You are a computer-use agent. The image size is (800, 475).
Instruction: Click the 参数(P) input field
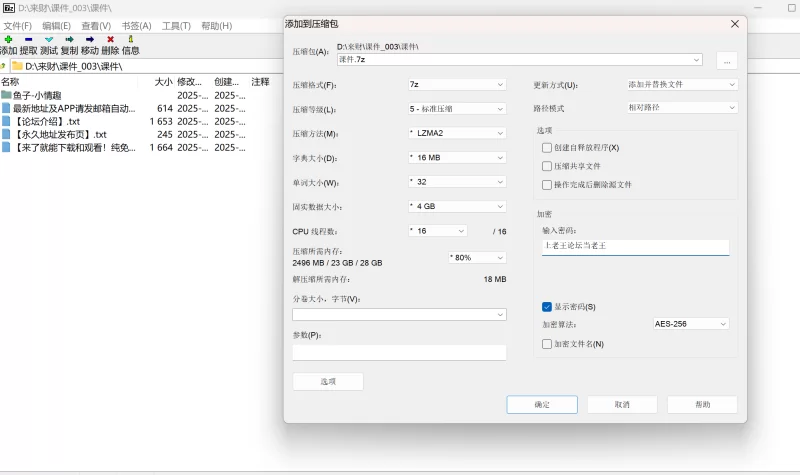[x=399, y=353]
